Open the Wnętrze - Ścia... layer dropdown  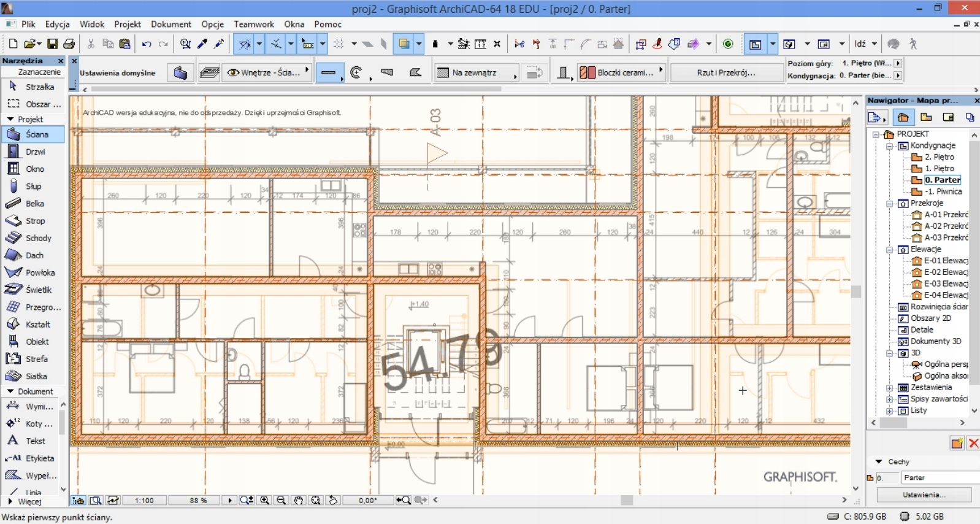coord(268,72)
